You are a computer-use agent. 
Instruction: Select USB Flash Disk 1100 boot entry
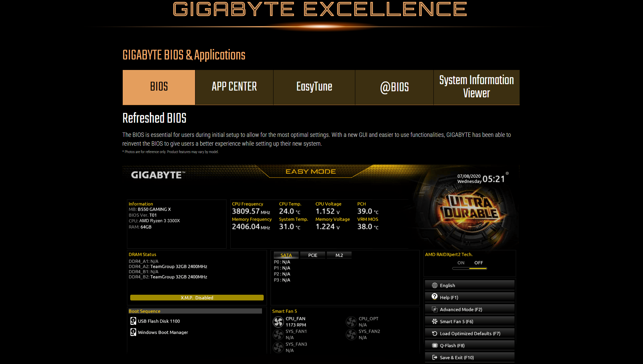pos(159,321)
